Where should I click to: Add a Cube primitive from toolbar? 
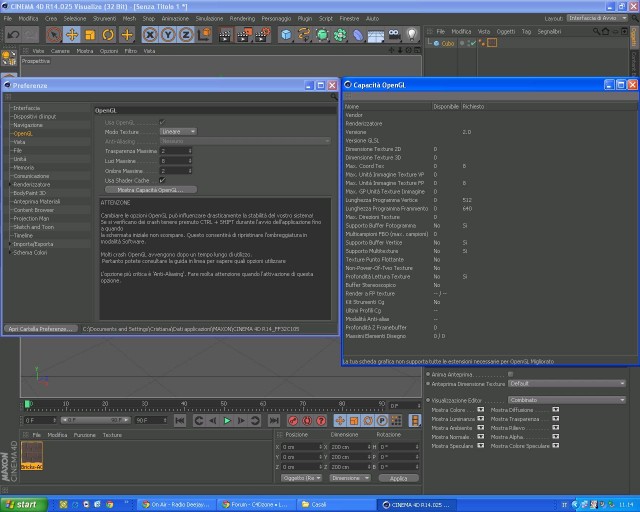[287, 35]
